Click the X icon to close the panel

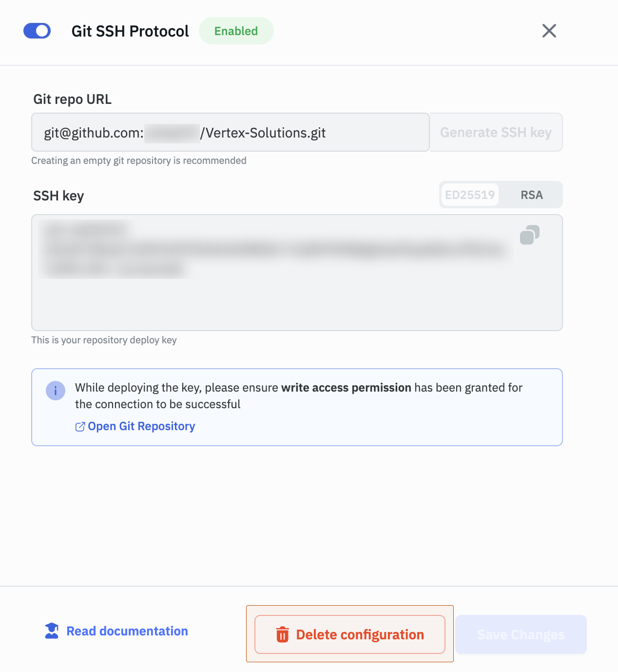549,30
